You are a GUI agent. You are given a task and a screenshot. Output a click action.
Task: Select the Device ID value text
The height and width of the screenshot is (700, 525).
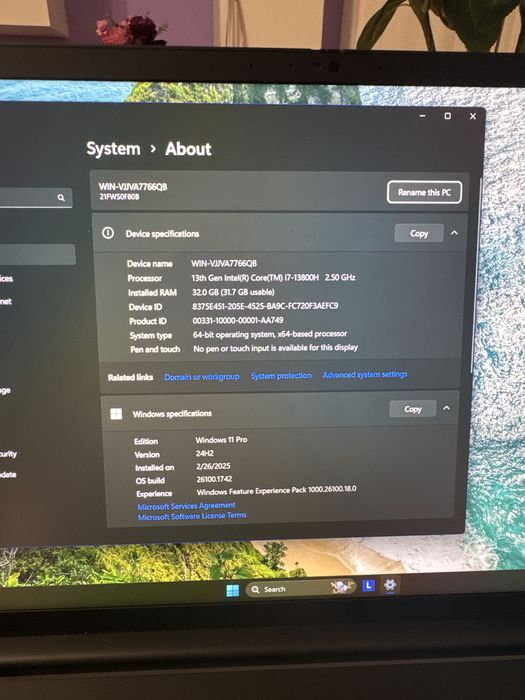265,306
